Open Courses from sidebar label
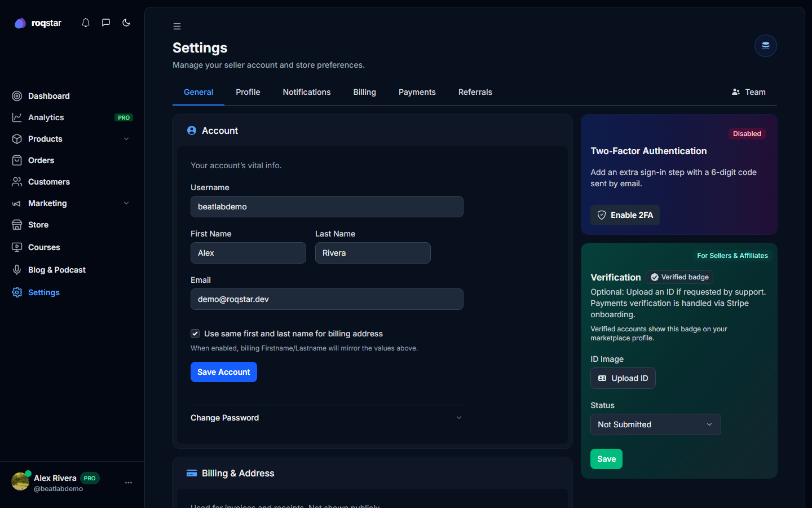 point(44,247)
